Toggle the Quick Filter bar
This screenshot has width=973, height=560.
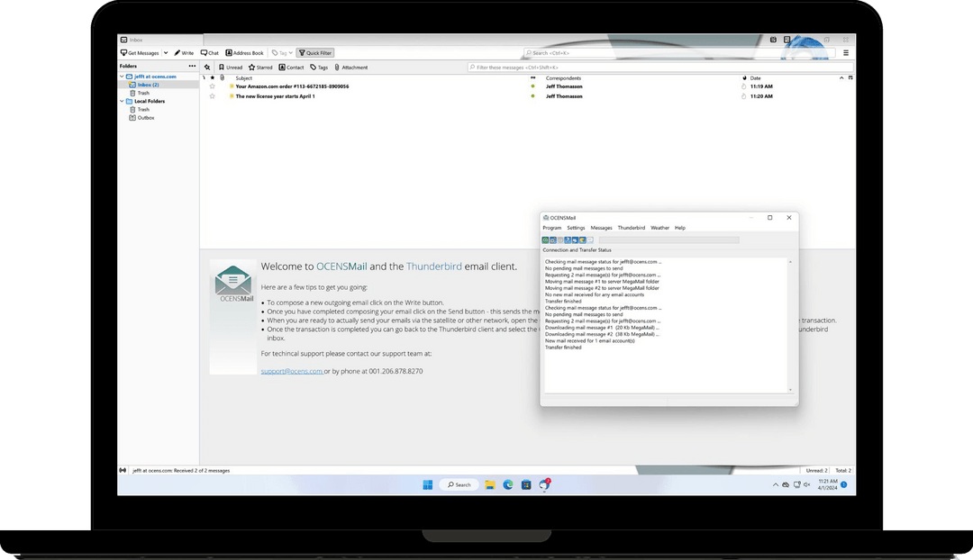pyautogui.click(x=314, y=53)
